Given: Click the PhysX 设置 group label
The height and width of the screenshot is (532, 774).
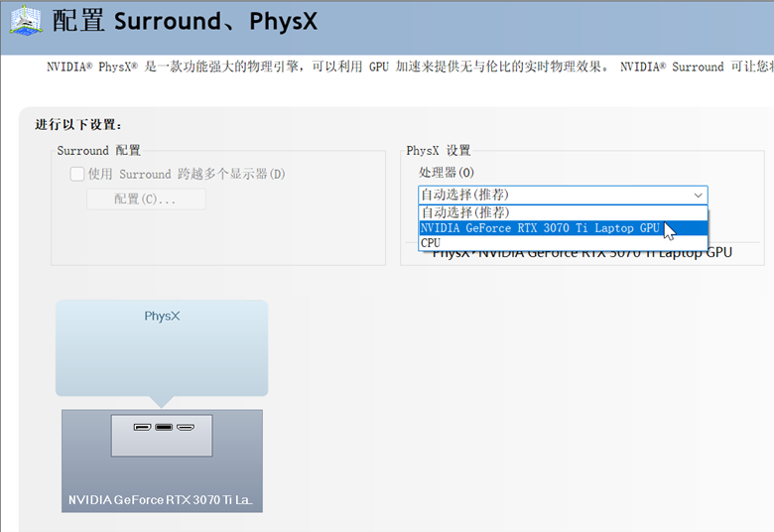Looking at the screenshot, I should tap(439, 150).
